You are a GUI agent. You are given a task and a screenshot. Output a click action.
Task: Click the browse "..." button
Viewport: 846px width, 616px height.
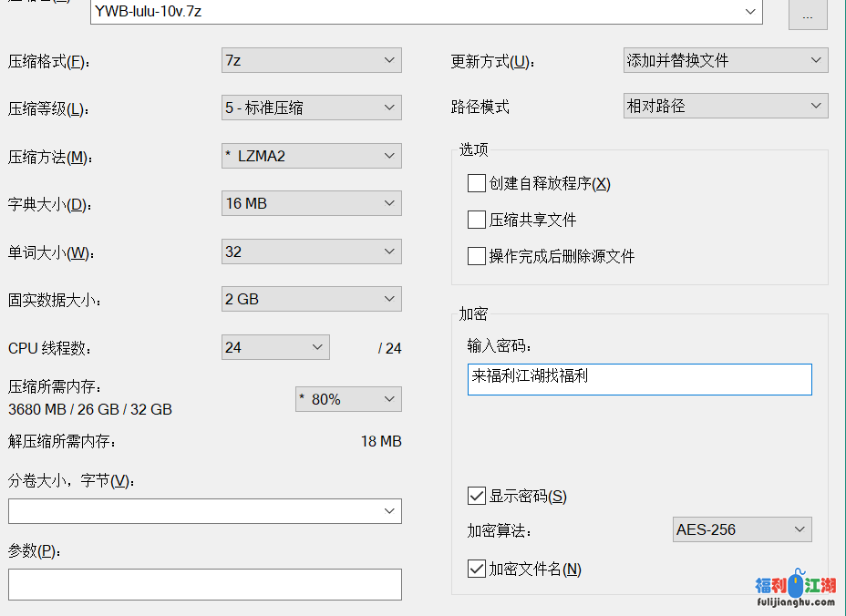tap(808, 15)
